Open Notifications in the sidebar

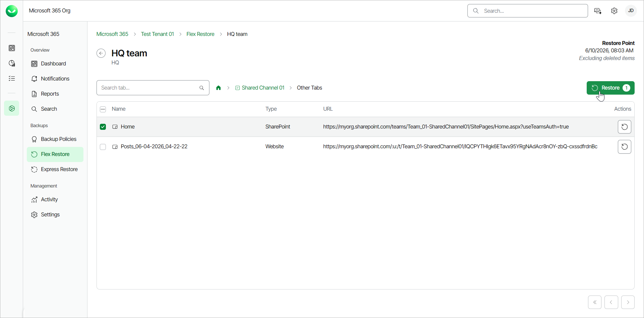(55, 78)
